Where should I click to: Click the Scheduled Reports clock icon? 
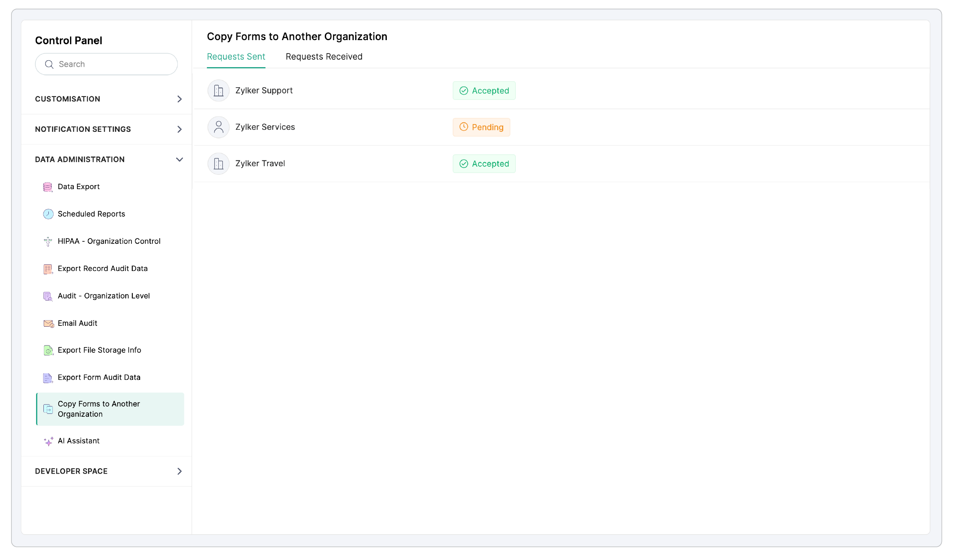pyautogui.click(x=48, y=214)
